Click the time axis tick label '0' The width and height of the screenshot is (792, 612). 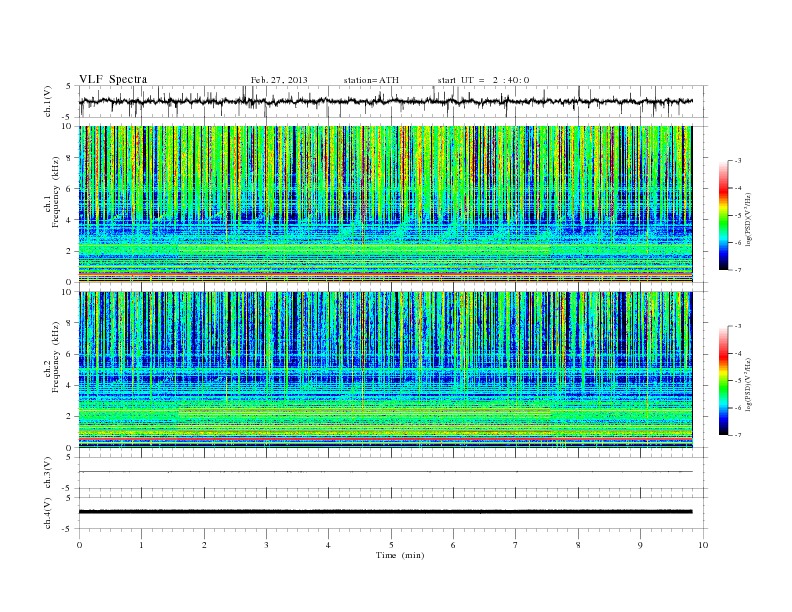point(79,545)
